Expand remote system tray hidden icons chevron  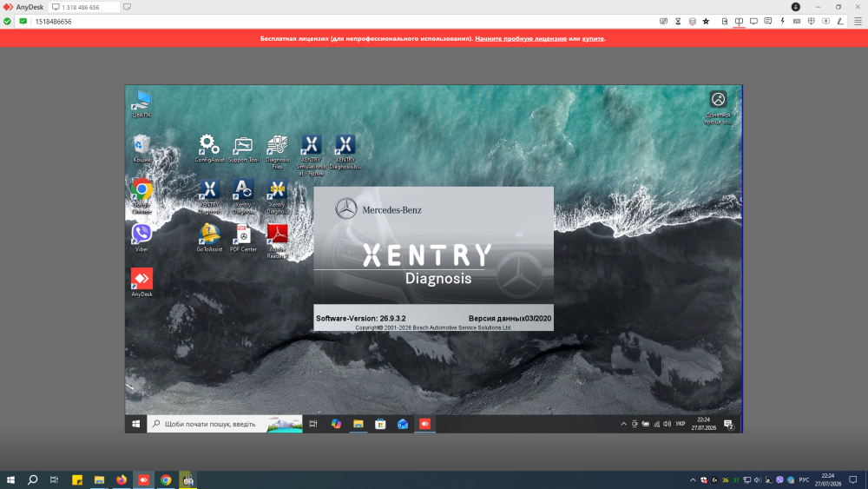click(x=624, y=424)
